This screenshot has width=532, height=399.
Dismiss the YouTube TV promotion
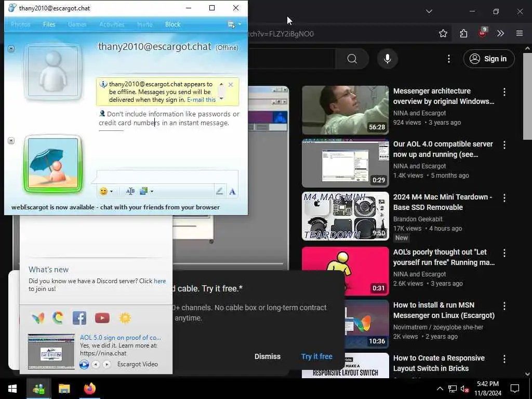click(x=268, y=356)
